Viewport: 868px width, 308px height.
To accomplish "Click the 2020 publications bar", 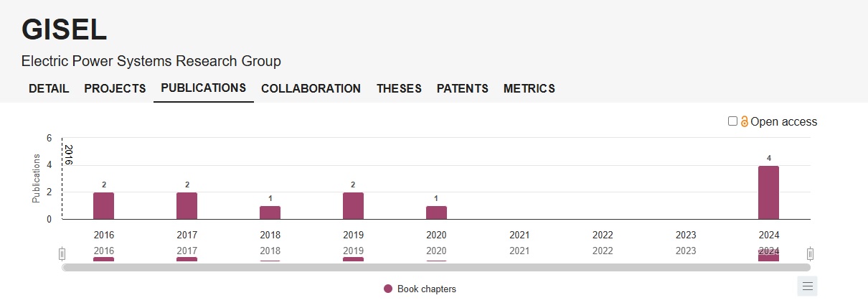I will (x=436, y=213).
